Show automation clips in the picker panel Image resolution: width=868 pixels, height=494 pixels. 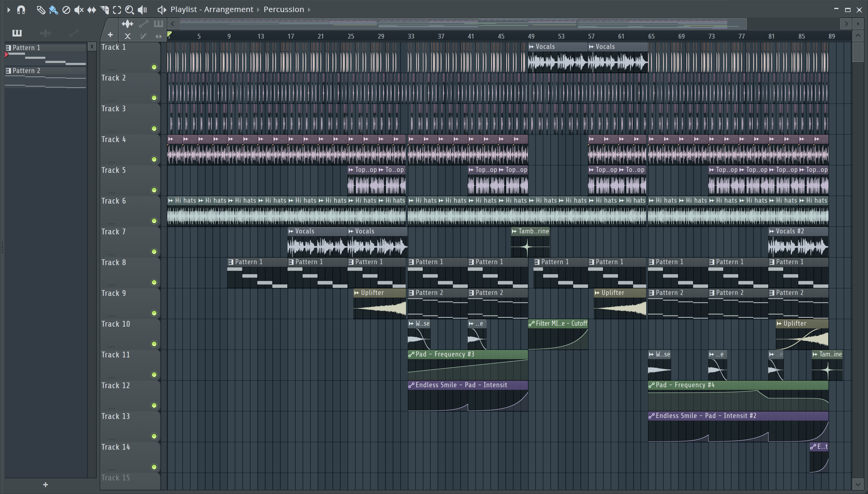coord(74,33)
